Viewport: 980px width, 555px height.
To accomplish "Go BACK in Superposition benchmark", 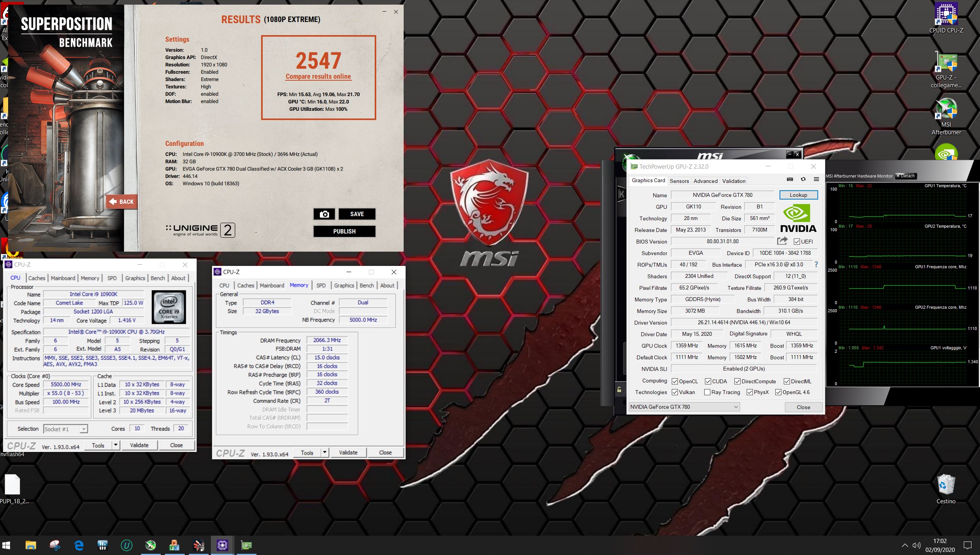I will click(122, 201).
